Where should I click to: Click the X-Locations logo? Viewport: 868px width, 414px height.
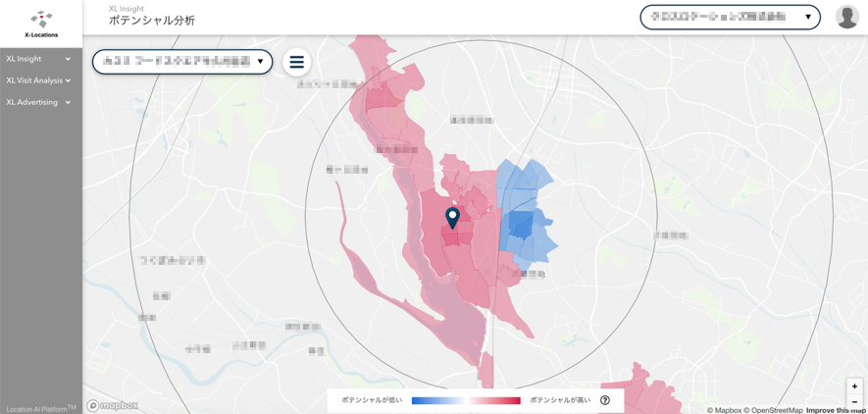(41, 24)
